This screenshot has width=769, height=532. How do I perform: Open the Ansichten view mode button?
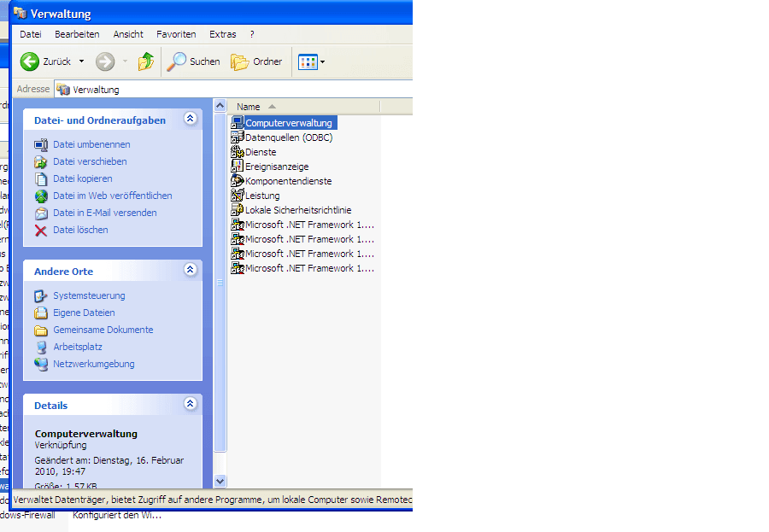308,62
